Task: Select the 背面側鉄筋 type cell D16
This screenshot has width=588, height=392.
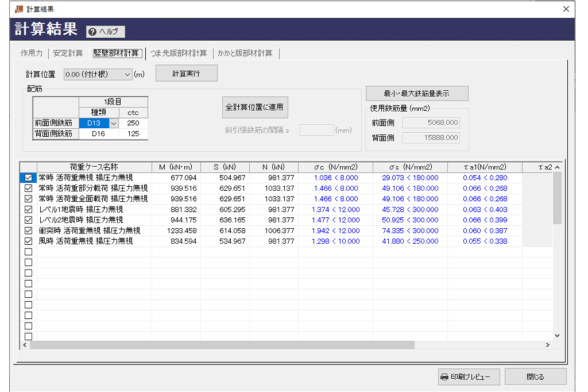Action: click(x=99, y=134)
